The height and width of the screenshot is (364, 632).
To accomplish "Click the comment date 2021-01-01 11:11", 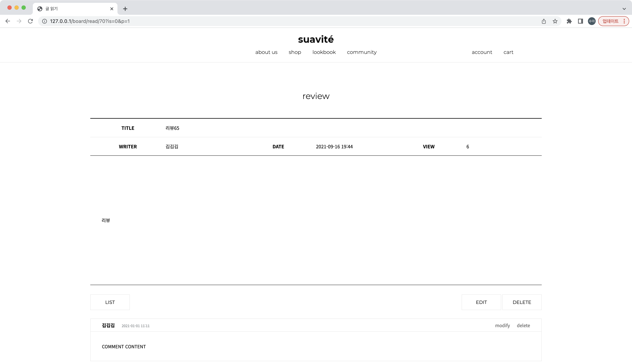I will [135, 326].
